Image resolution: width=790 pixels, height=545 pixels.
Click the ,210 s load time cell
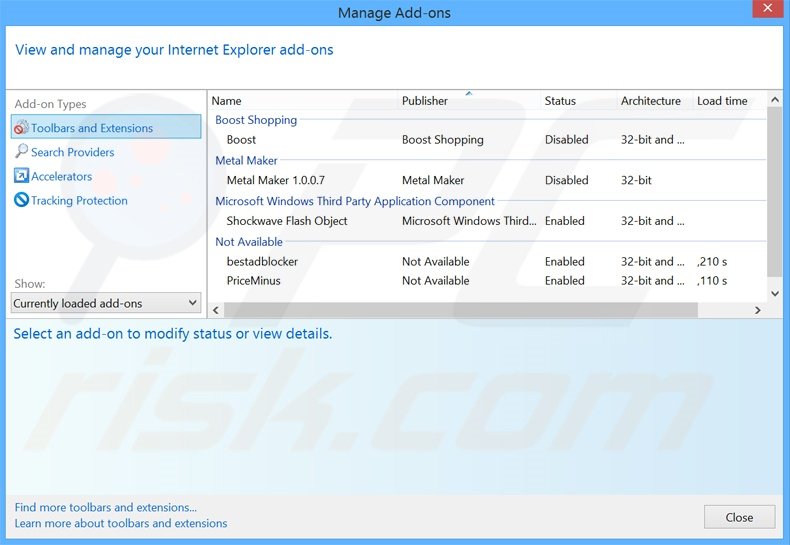712,261
